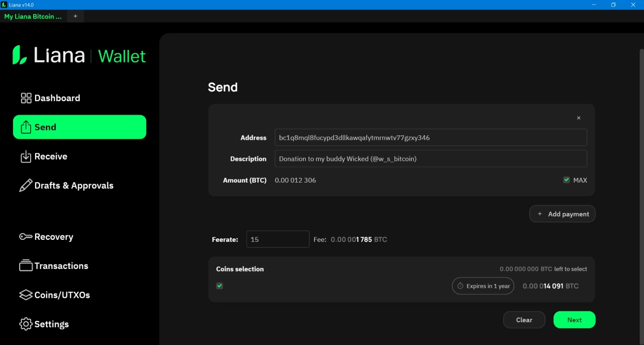Click the Dashboard grid icon
This screenshot has height=345, width=644.
[26, 98]
